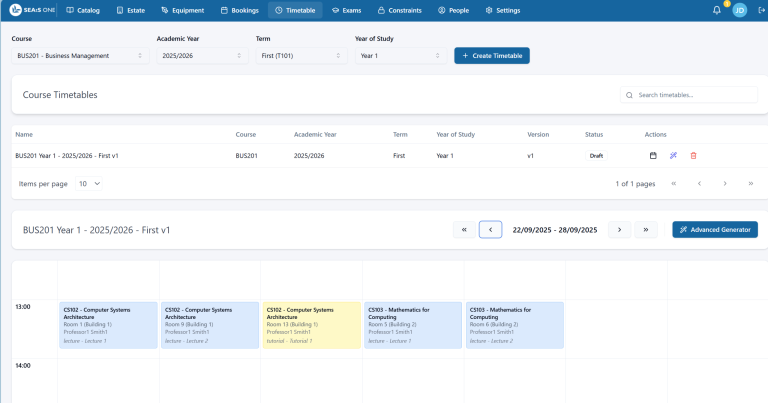Click the calendar view icon for BUS201 timetable
768x403 pixels.
coord(653,156)
